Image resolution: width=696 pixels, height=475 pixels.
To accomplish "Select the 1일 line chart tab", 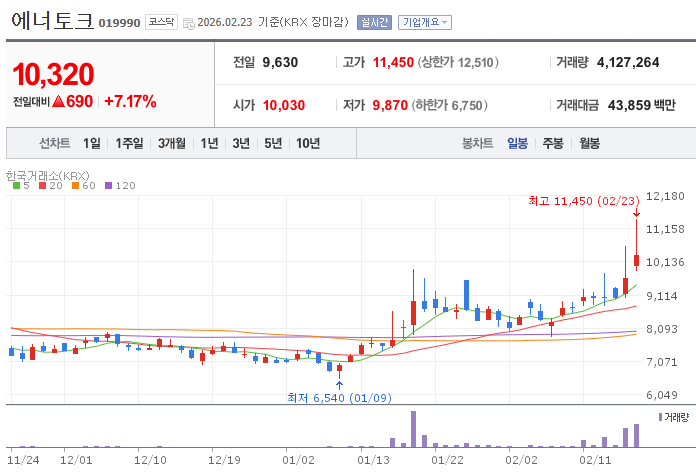I will [92, 143].
